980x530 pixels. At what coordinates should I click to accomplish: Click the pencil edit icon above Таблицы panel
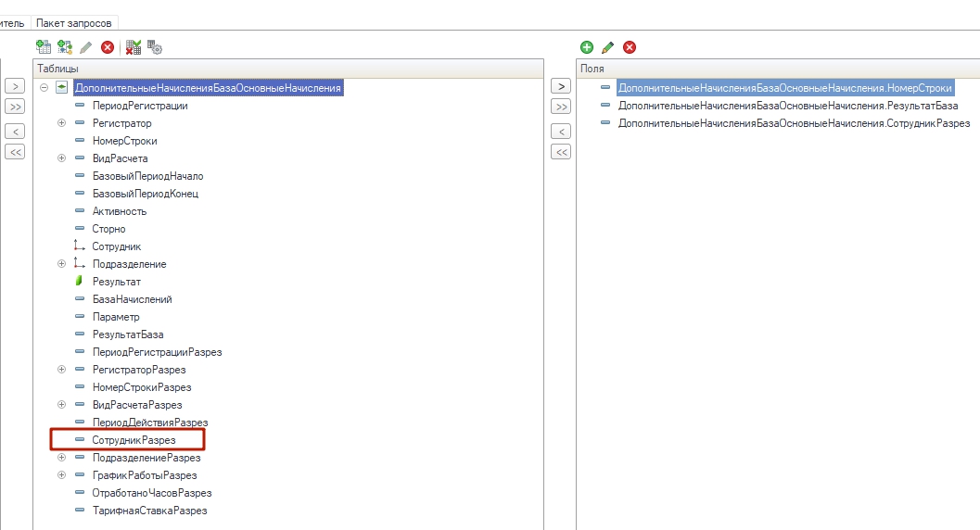[86, 46]
